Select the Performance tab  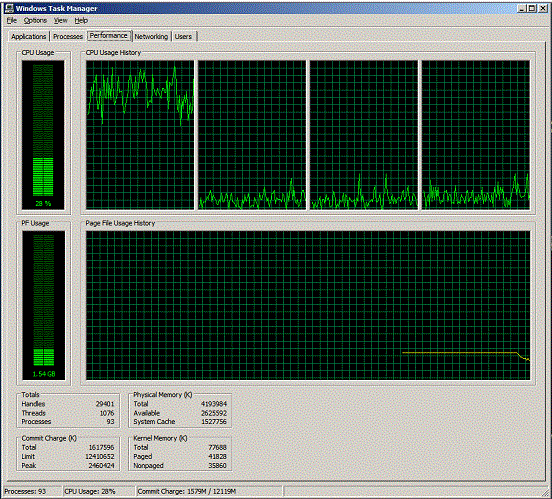click(109, 36)
